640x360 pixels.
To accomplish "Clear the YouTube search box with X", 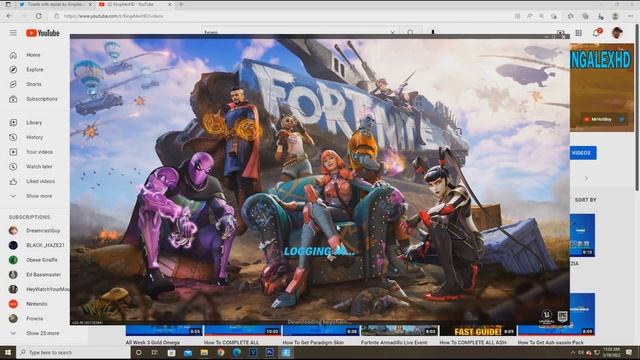I will [x=392, y=32].
